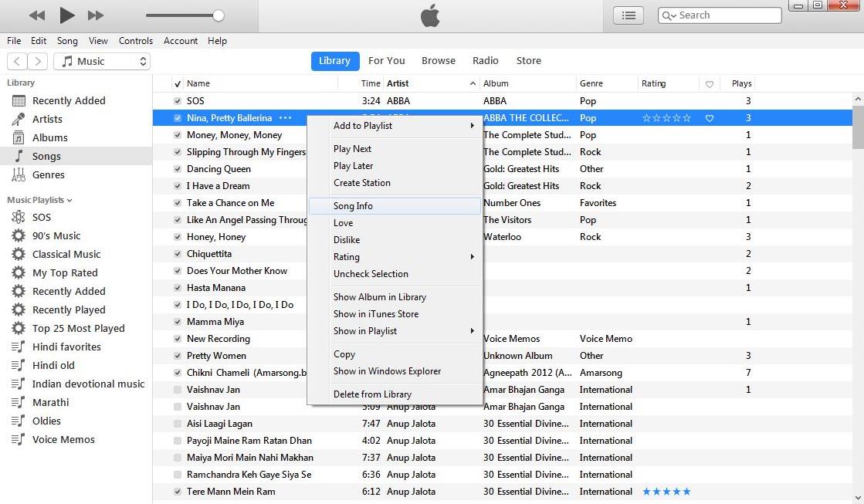Open Artists microphone icon in sidebar
The image size is (864, 504).
click(19, 119)
